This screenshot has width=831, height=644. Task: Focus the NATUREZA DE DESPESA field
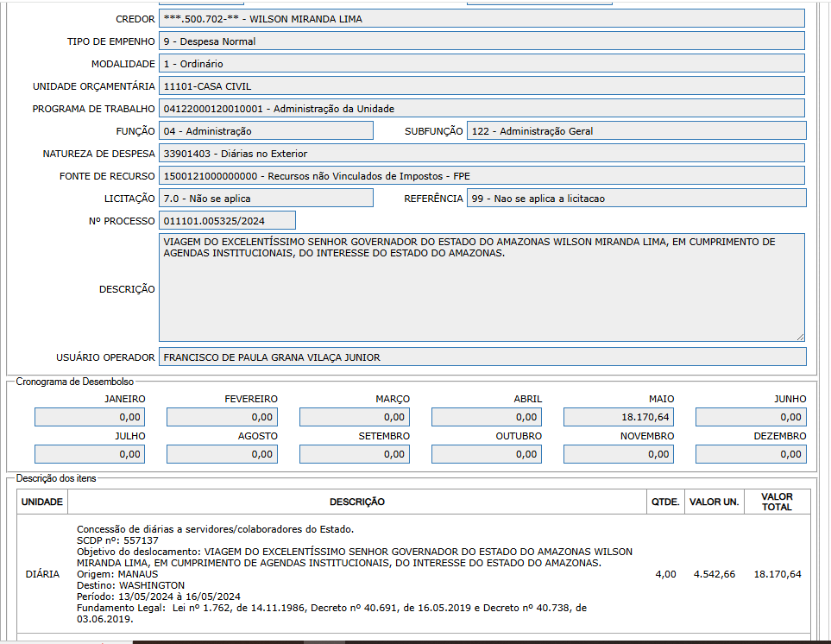tap(482, 154)
